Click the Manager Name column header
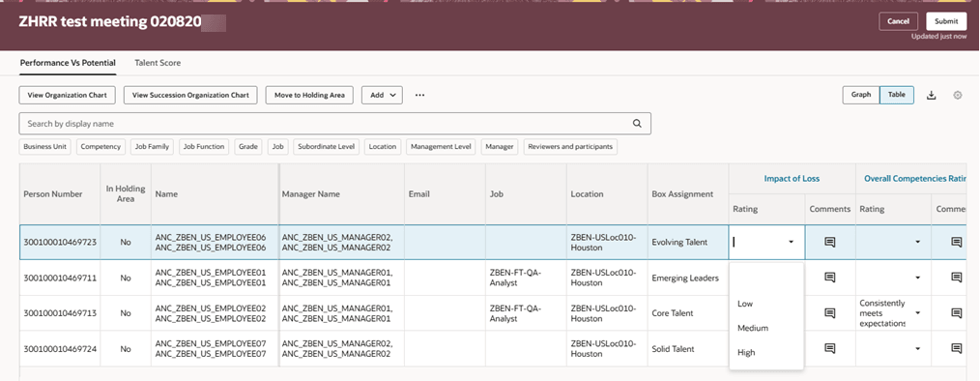This screenshot has height=381, width=980. 342,194
